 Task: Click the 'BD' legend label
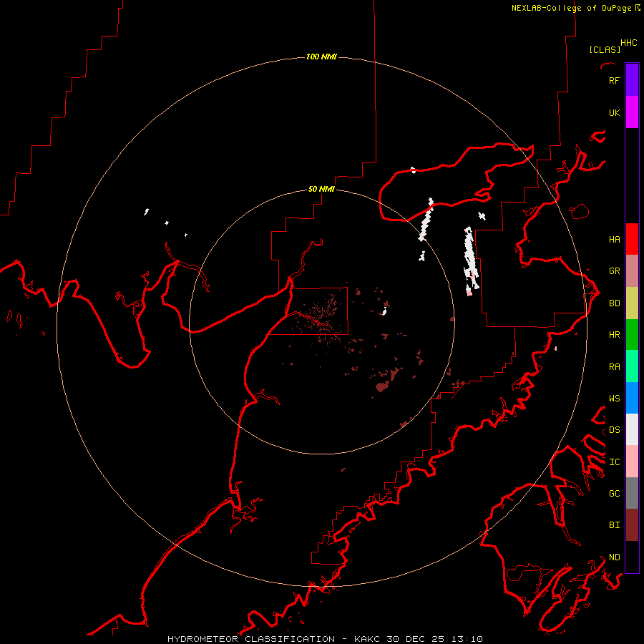click(614, 303)
